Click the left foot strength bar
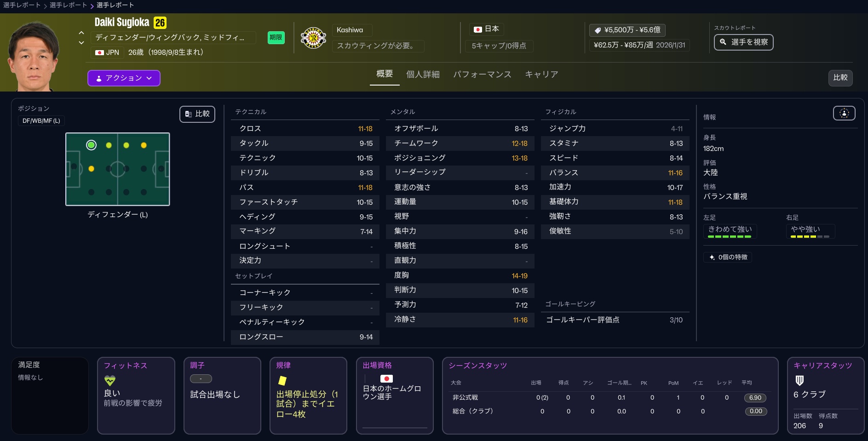Viewport: 868px width, 441px height. [x=729, y=236]
